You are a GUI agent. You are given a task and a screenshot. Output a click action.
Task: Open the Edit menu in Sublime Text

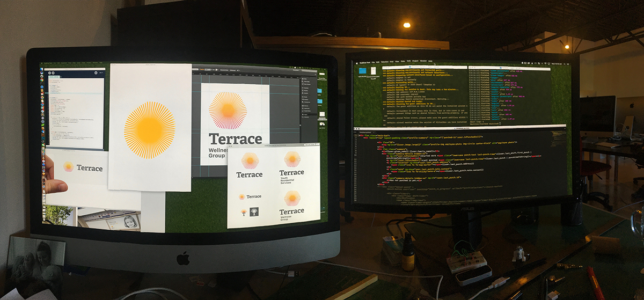(x=378, y=62)
